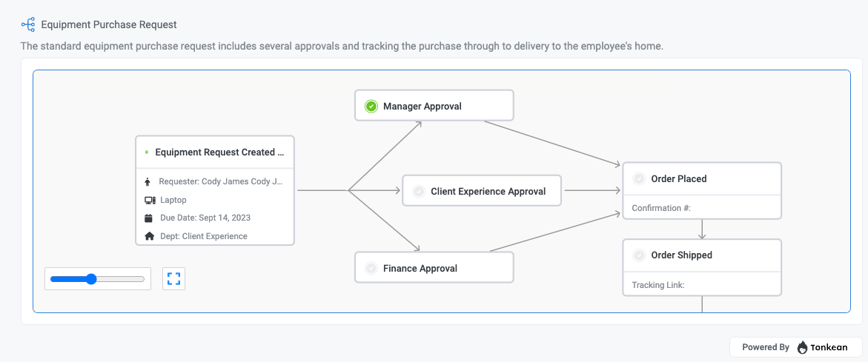Screen dimensions: 868x362
Task: Select the Manager Approval node
Action: pyautogui.click(x=434, y=106)
